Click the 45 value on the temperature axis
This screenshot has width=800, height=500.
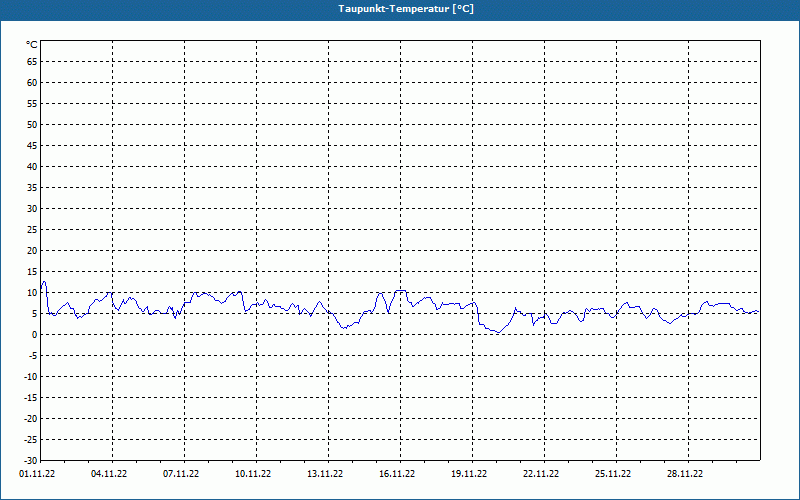(x=32, y=145)
